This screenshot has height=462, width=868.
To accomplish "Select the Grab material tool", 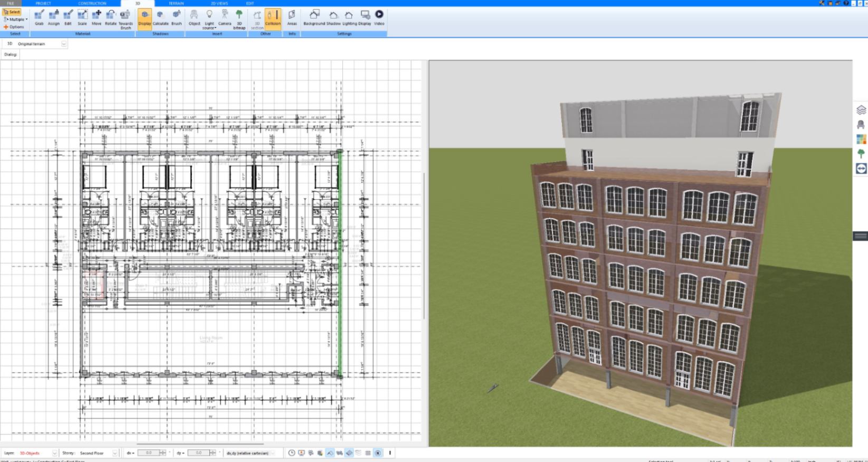I will click(39, 17).
